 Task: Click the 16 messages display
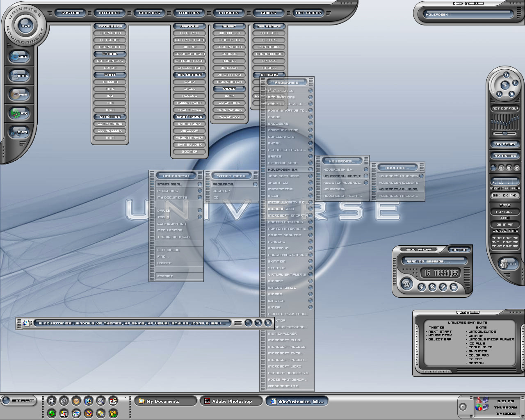[x=441, y=273]
